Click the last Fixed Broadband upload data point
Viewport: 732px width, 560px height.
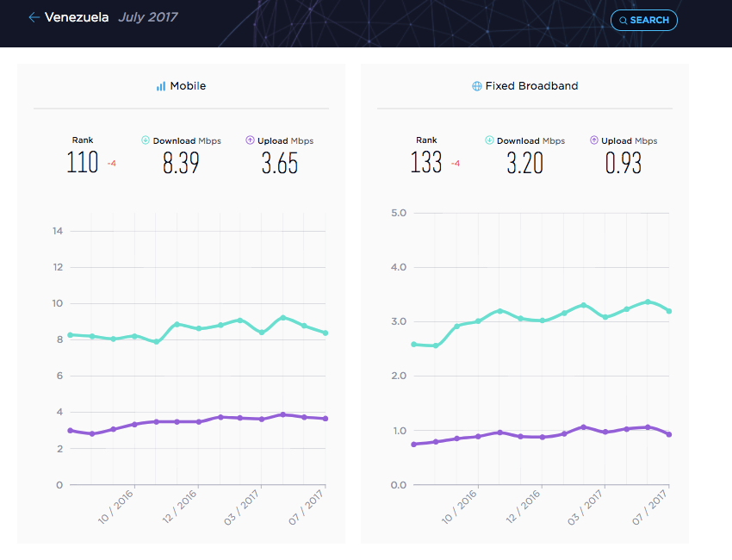(669, 434)
